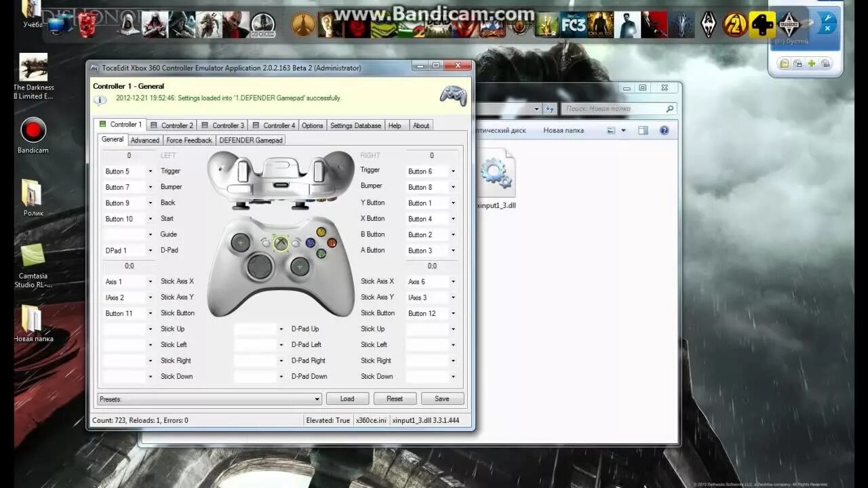Switch to the Advanced sub-tab
Viewport: 868px width, 488px height.
[145, 140]
